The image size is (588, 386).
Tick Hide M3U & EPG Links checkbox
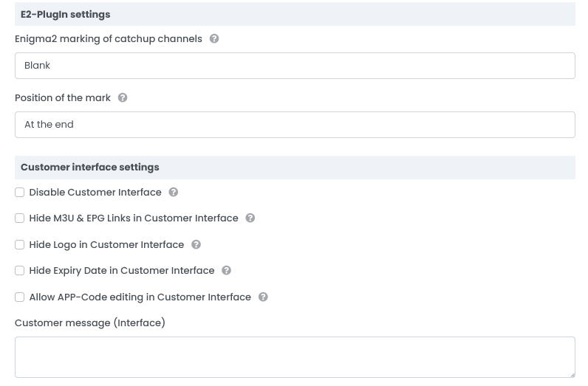pyautogui.click(x=20, y=218)
